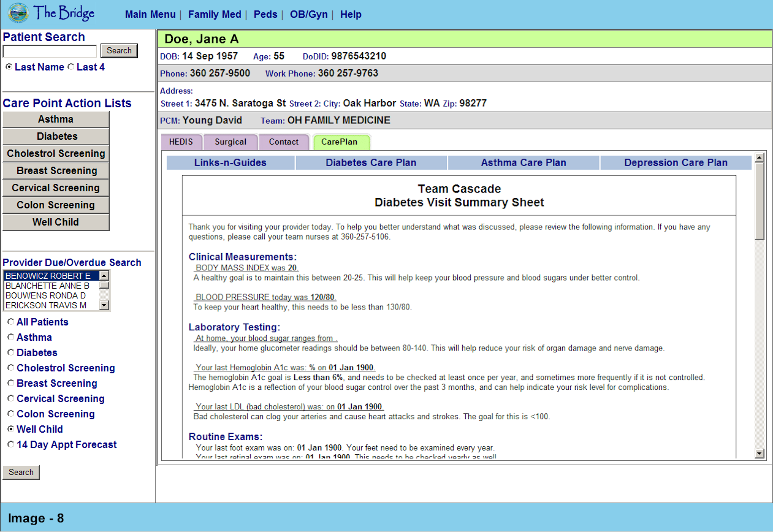Click the Your last LDL line
This screenshot has width=773, height=532.
point(289,407)
